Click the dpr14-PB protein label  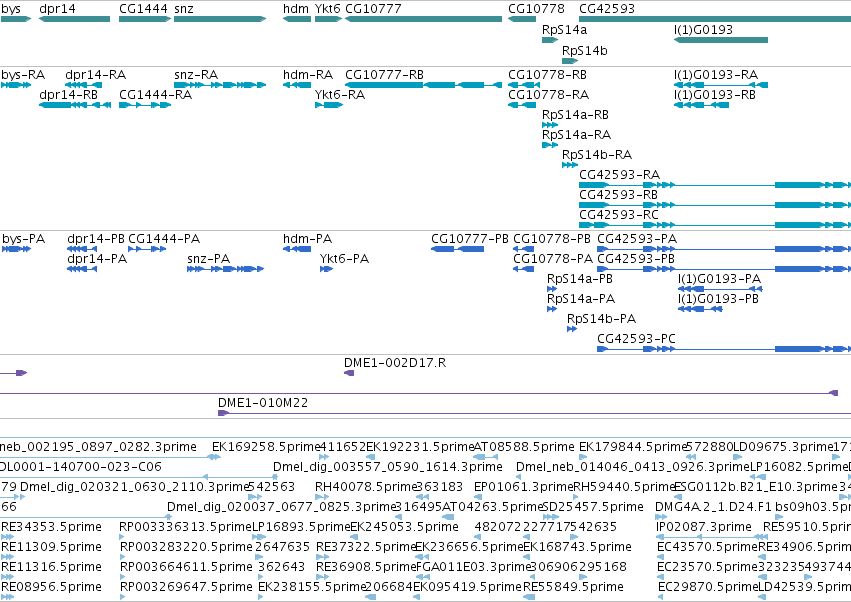point(96,239)
